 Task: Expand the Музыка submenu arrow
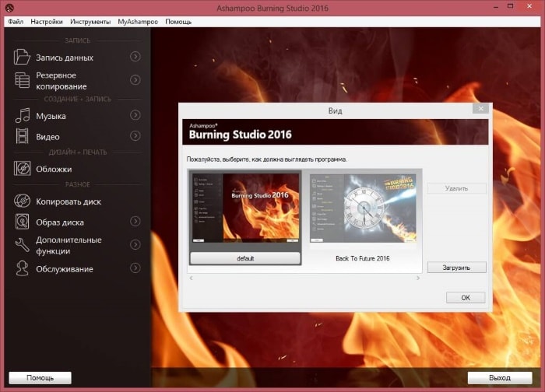(135, 115)
